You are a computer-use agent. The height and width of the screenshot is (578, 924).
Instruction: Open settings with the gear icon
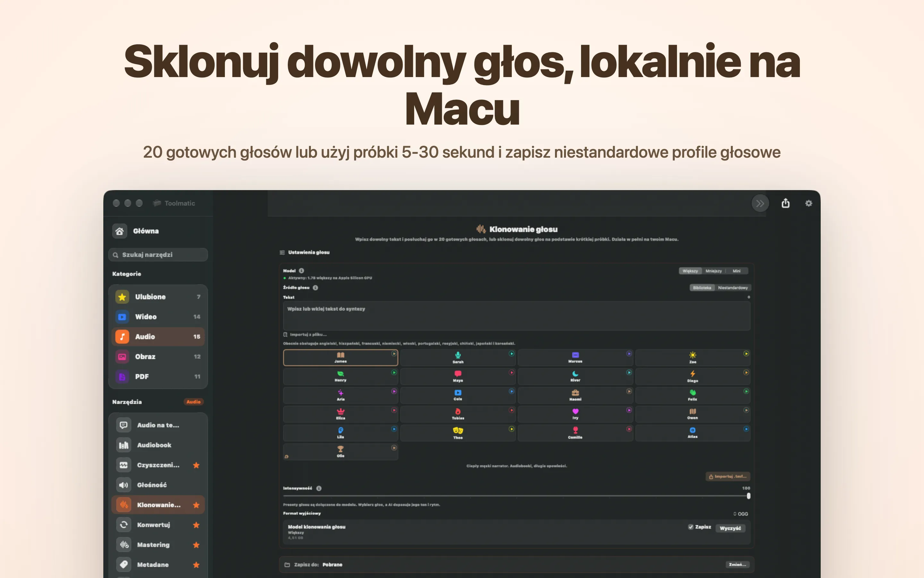[x=809, y=203]
